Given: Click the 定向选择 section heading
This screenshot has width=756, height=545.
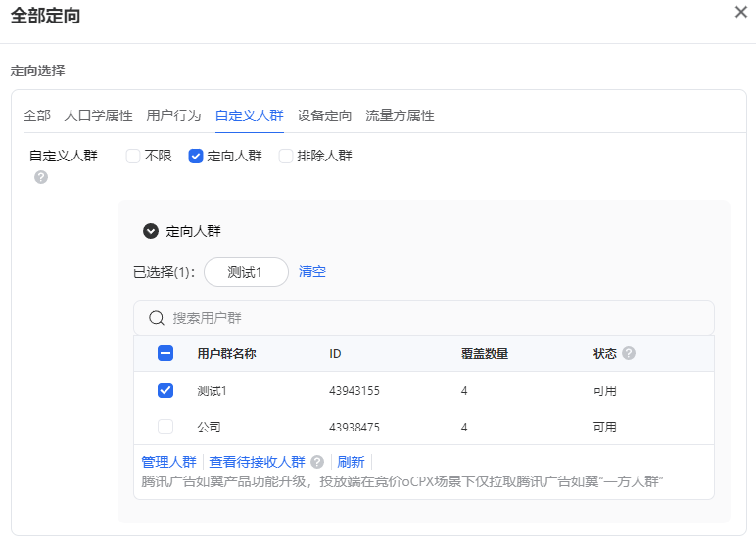Looking at the screenshot, I should coord(37,70).
